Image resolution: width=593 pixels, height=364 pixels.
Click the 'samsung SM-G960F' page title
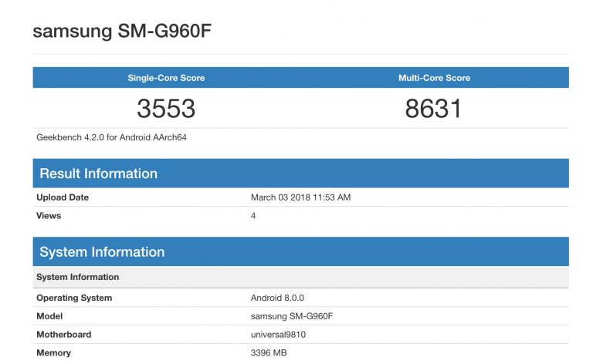coord(122,31)
